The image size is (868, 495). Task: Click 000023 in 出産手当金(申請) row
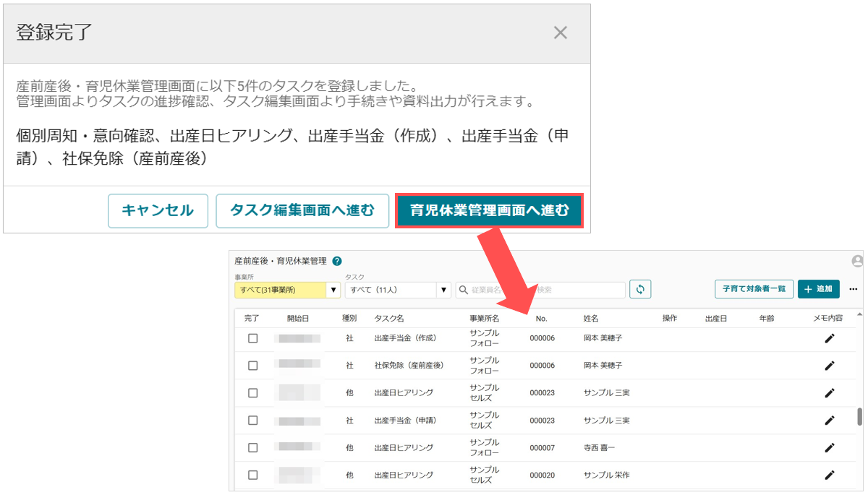[542, 421]
